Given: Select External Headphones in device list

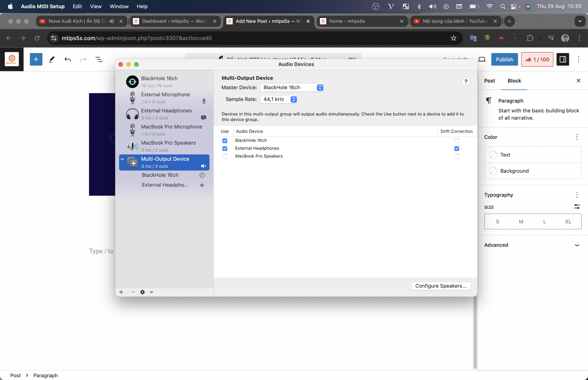Looking at the screenshot, I should (x=164, y=114).
